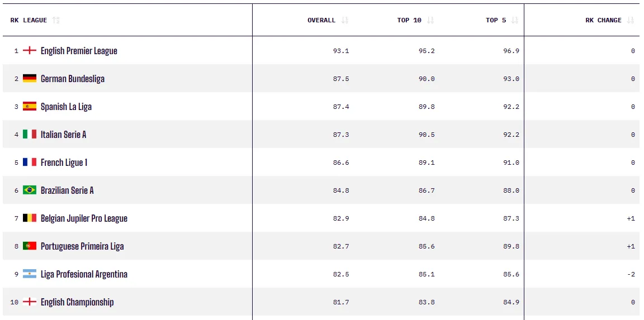Click the Belgian flag icon
Image resolution: width=644 pixels, height=320 pixels.
click(x=30, y=218)
